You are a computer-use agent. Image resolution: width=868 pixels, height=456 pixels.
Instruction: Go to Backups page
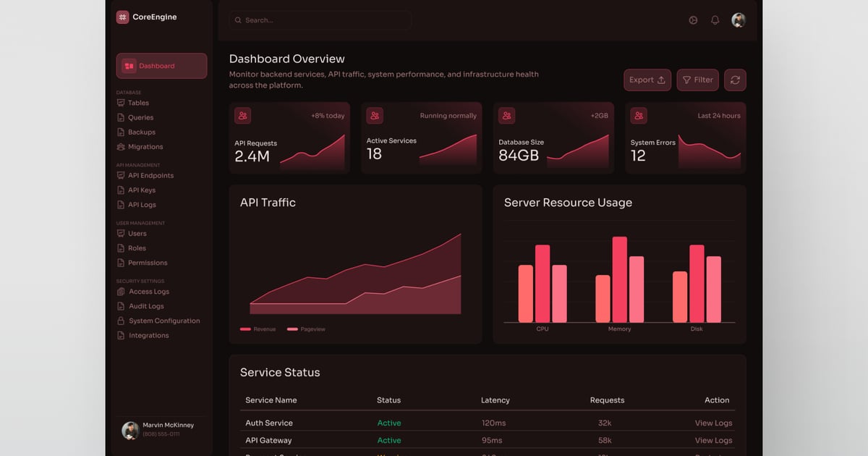tap(142, 132)
